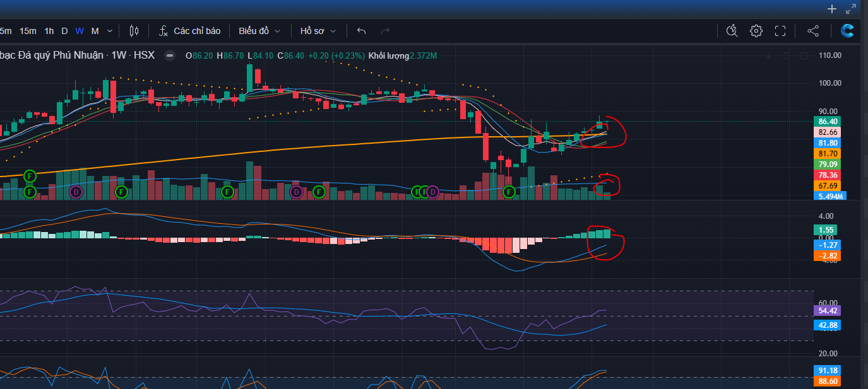Click the purple 54.42 RSI label
This screenshot has height=389, width=868.
(828, 311)
